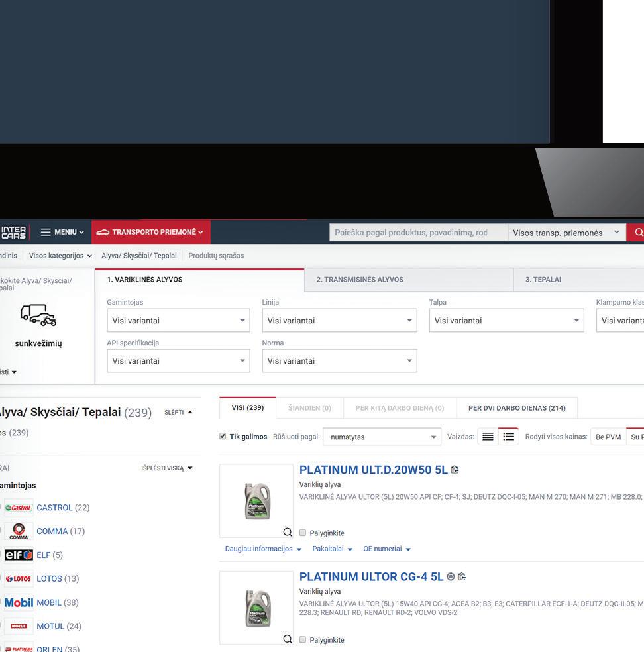Filter by COMMA (17) manufacturer
This screenshot has height=652, width=644.
click(x=61, y=531)
